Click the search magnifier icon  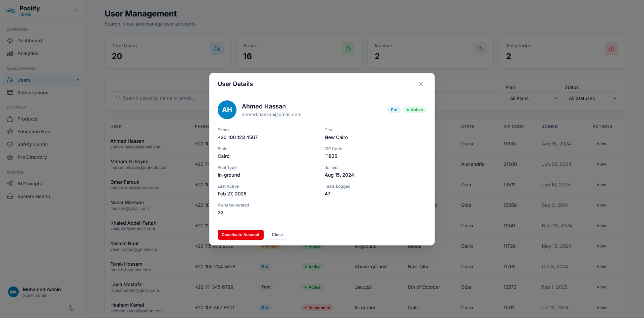pyautogui.click(x=118, y=98)
